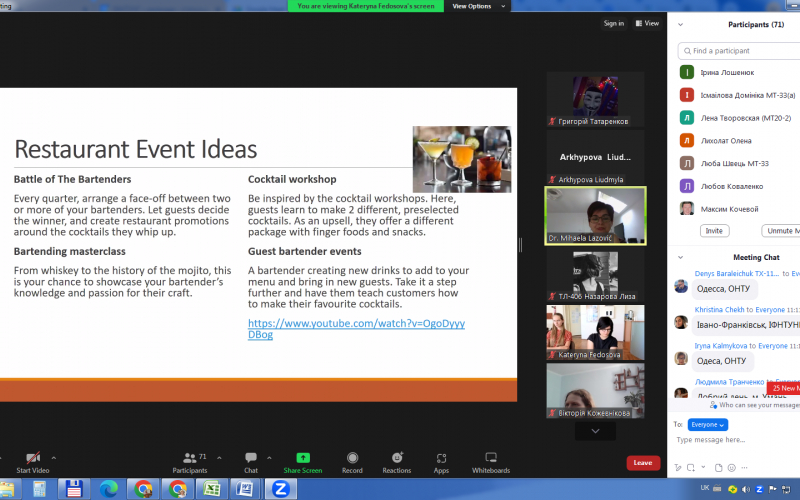800x500 pixels.
Task: Click Who can see your messages icon
Action: click(713, 405)
